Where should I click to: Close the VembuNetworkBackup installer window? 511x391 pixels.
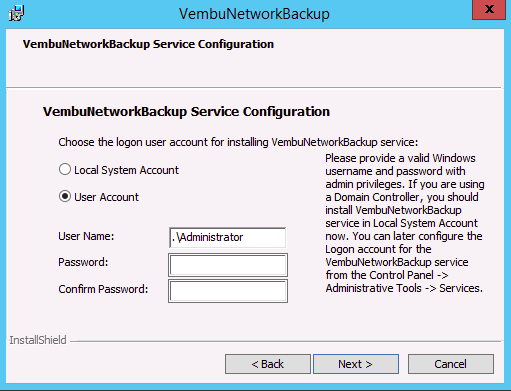[489, 10]
